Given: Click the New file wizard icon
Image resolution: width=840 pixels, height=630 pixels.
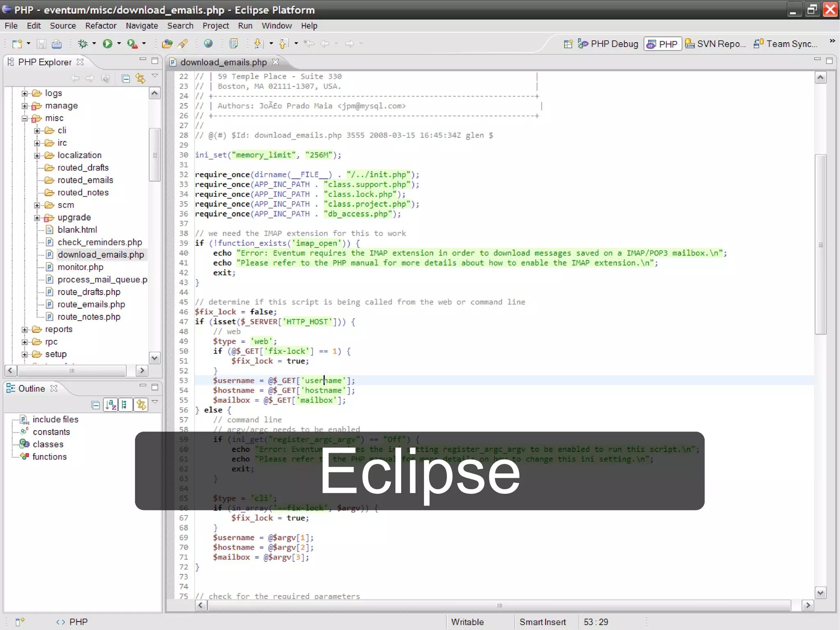Looking at the screenshot, I should click(x=17, y=44).
